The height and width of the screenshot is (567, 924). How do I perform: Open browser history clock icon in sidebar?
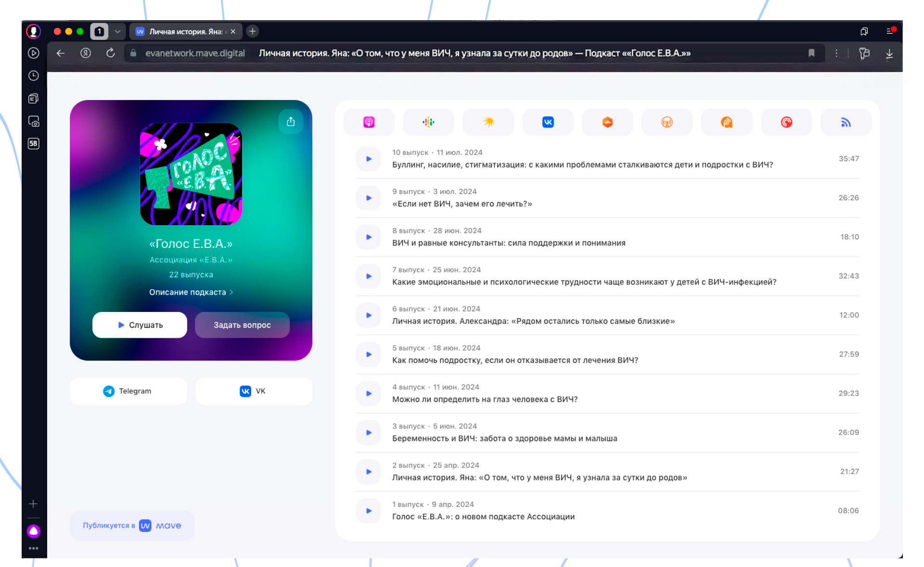(33, 76)
